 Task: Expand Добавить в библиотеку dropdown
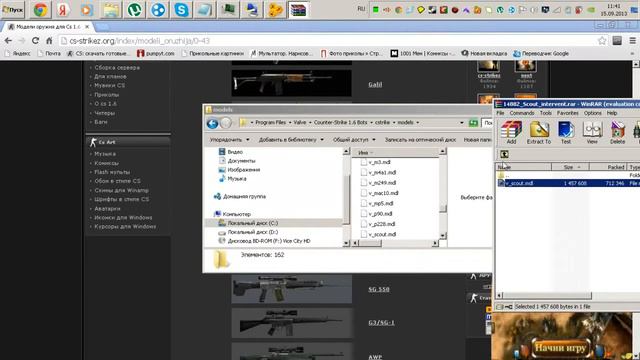pyautogui.click(x=291, y=140)
